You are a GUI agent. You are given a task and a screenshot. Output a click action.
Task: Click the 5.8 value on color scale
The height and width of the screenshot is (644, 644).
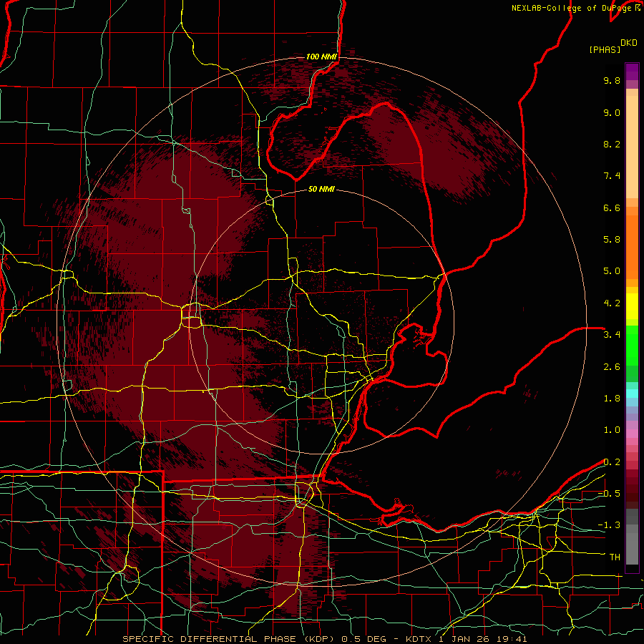click(x=612, y=240)
